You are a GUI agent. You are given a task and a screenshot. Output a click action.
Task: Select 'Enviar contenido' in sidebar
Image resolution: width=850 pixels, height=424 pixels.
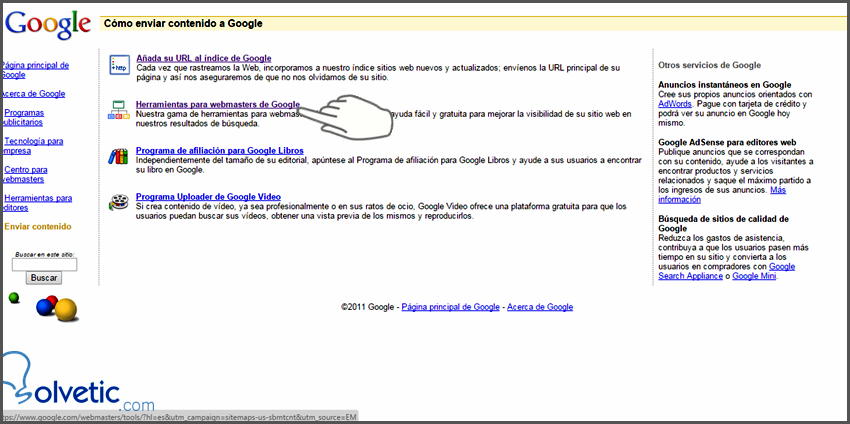(37, 227)
